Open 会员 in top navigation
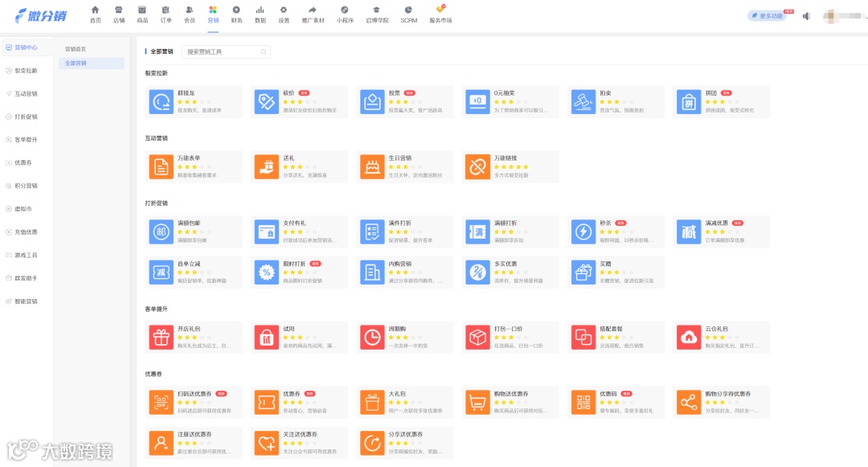This screenshot has height=467, width=868. pyautogui.click(x=190, y=15)
